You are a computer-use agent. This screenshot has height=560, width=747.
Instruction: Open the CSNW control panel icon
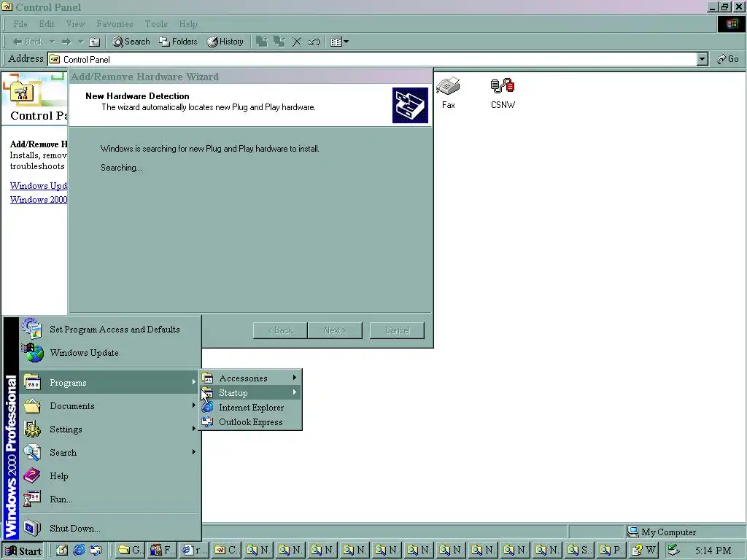point(503,93)
